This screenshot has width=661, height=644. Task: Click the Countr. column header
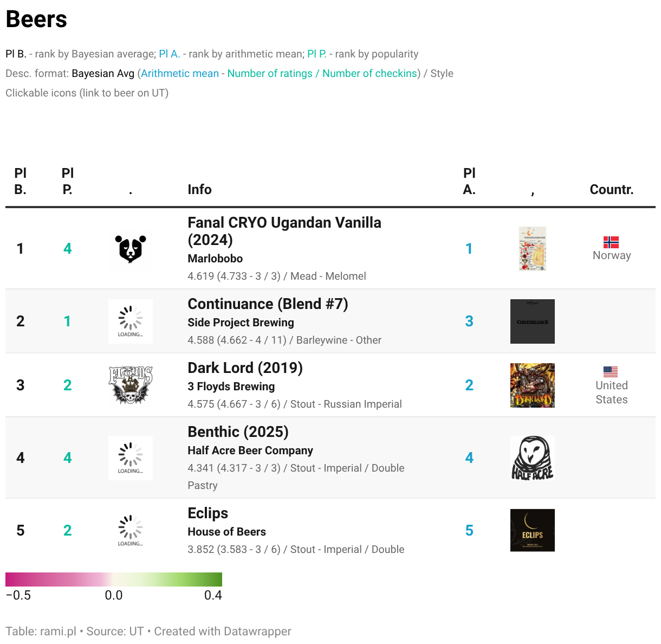[x=611, y=189]
